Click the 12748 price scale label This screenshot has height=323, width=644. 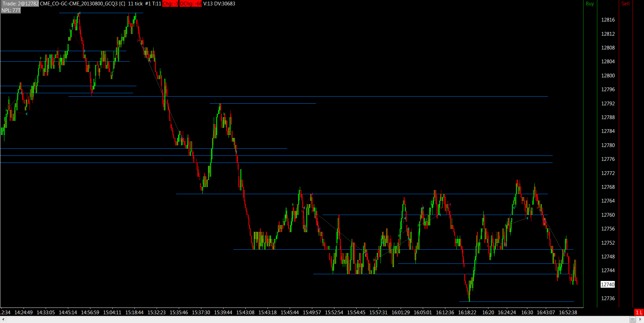tap(608, 257)
